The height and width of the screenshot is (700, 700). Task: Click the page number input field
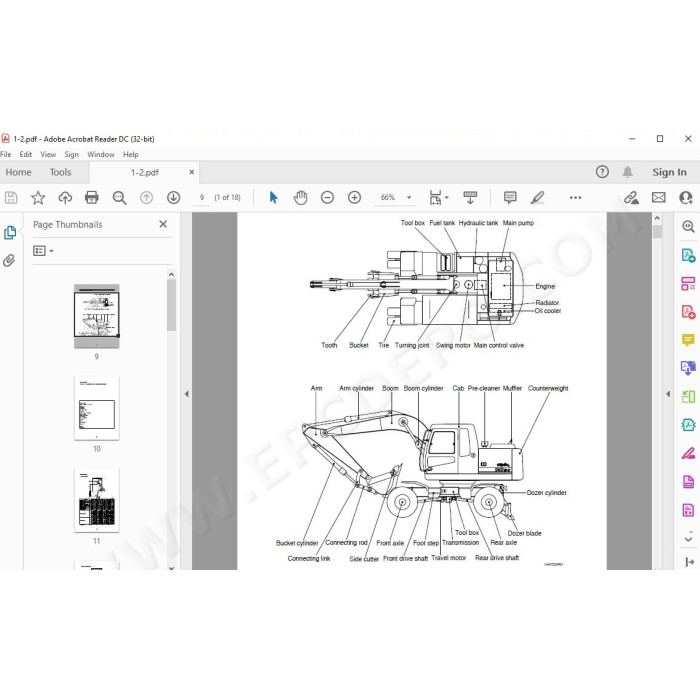coord(202,197)
